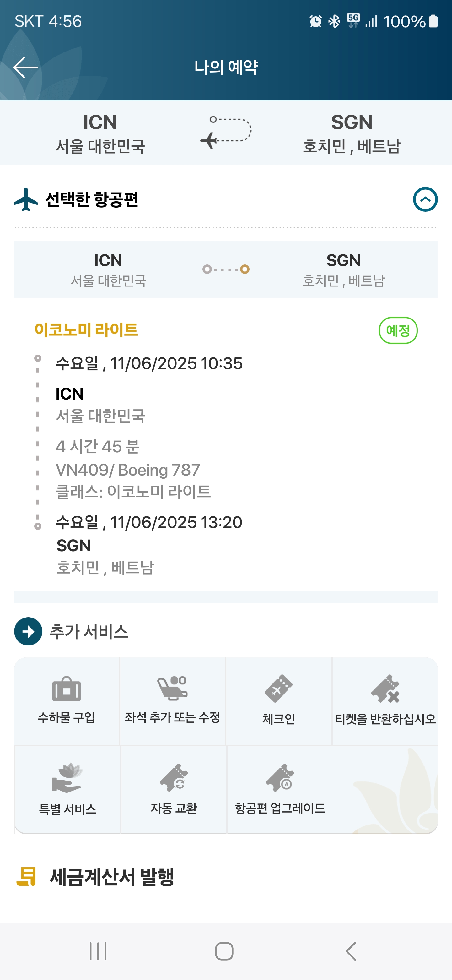The height and width of the screenshot is (980, 452).
Task: Open 특별 서비스 special services
Action: pyautogui.click(x=67, y=789)
